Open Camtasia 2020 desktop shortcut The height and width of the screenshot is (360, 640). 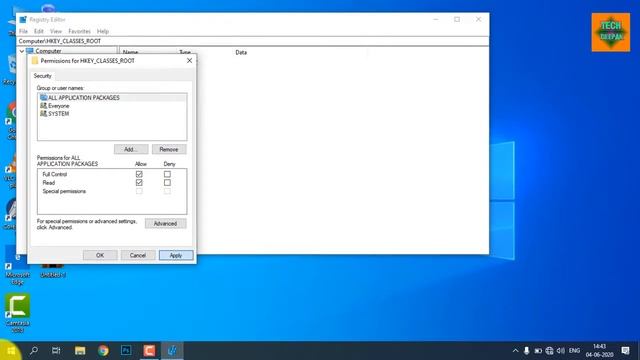pyautogui.click(x=17, y=313)
